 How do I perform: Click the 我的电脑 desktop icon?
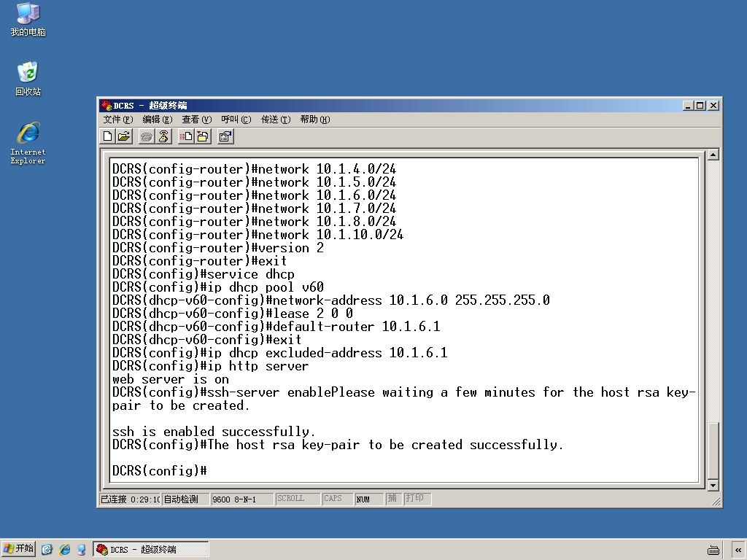coord(28,20)
